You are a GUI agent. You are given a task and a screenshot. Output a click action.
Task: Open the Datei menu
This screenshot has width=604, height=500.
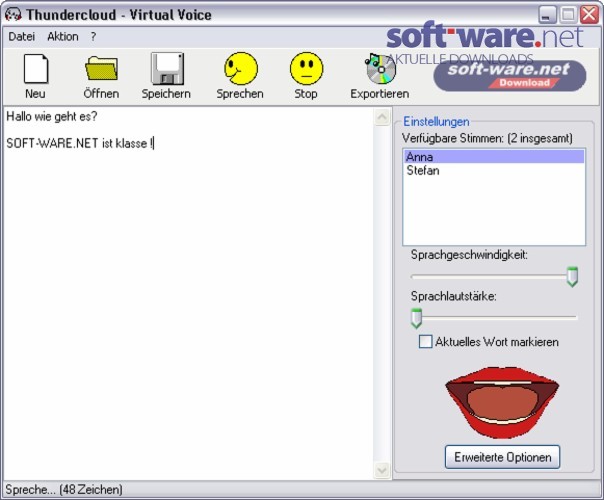pyautogui.click(x=22, y=37)
